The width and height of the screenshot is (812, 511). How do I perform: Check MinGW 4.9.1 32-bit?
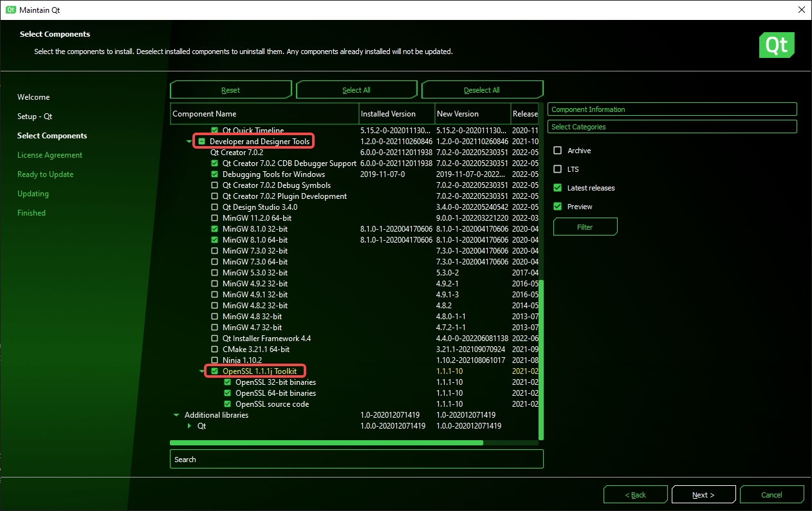[x=215, y=295]
